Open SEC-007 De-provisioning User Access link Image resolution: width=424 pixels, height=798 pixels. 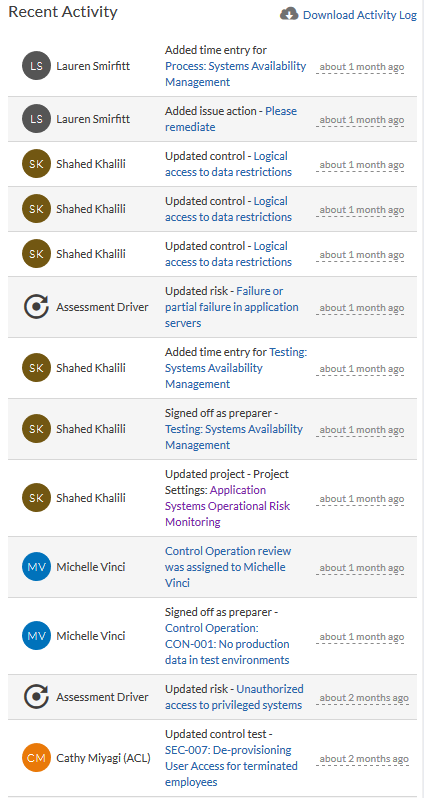click(231, 766)
